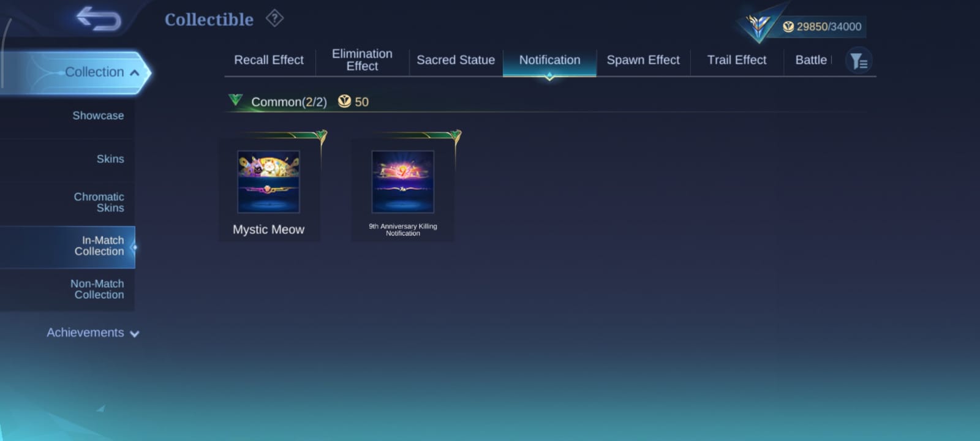Select the 9th Anniversary Killing Notification thumbnail
Image resolution: width=980 pixels, height=441 pixels.
(x=403, y=182)
